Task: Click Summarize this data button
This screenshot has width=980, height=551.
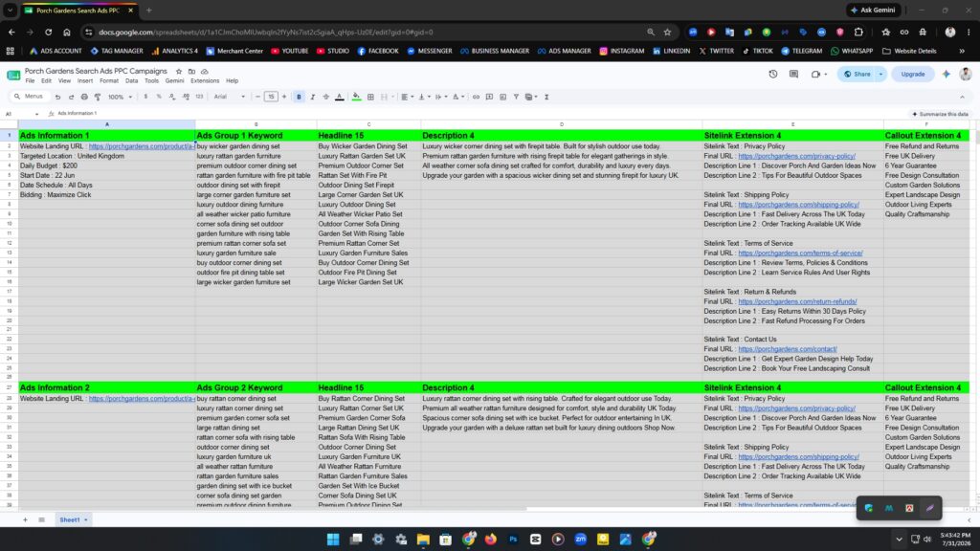Action: point(940,115)
